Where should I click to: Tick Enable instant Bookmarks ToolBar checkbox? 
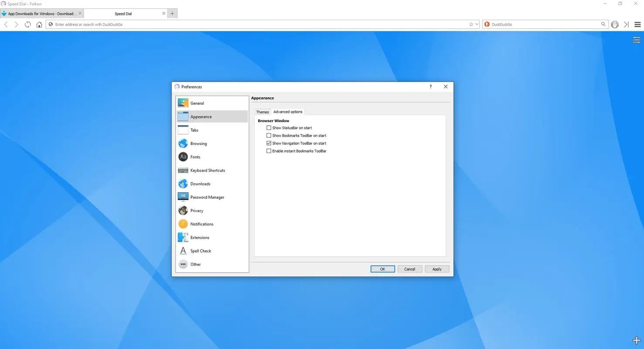coord(269,151)
